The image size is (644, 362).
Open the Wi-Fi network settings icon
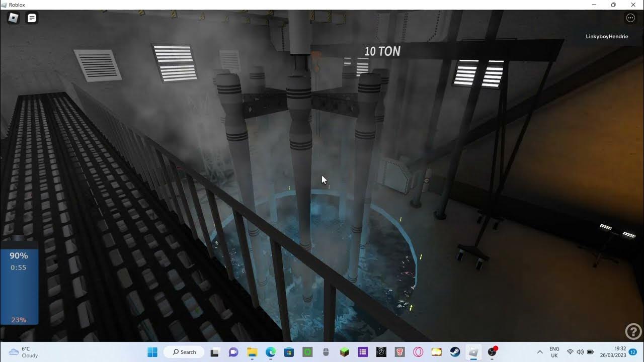(570, 352)
